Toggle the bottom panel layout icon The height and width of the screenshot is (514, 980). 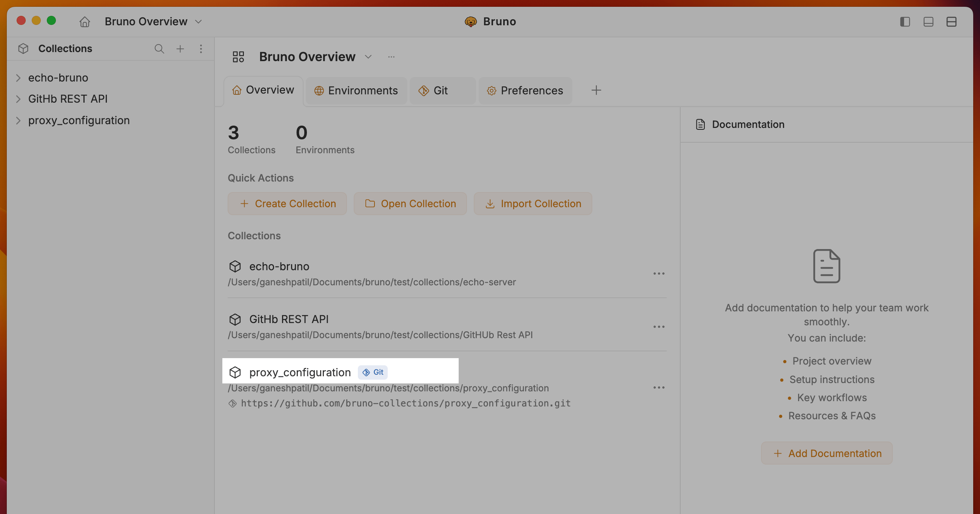(x=928, y=22)
